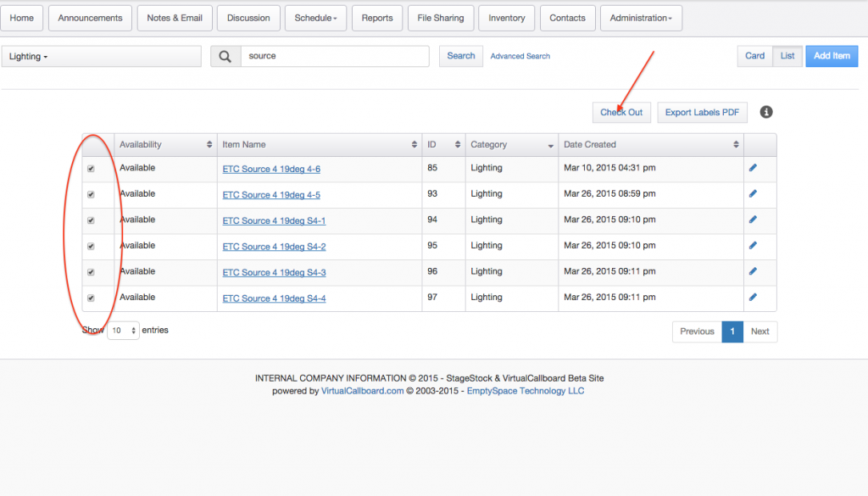Change the Show entries count selector
Screen dimensions: 868x496
coord(123,331)
